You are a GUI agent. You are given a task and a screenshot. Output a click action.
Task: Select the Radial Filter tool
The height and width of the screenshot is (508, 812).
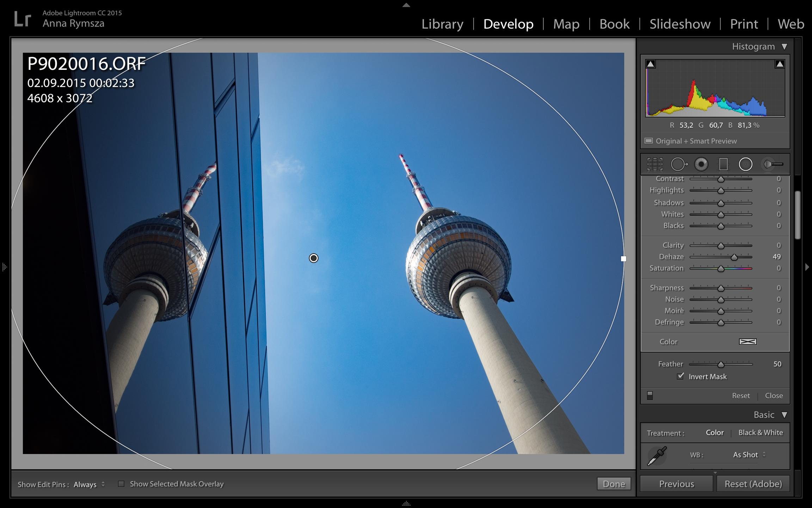pyautogui.click(x=745, y=164)
